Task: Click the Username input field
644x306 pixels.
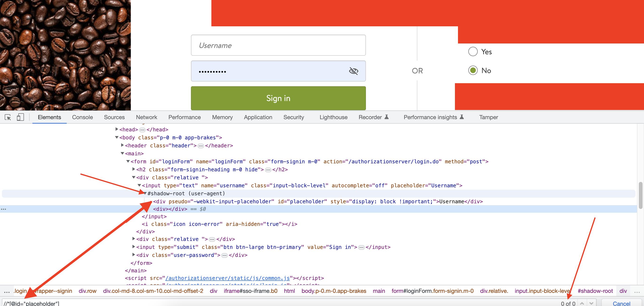Action: point(278,45)
